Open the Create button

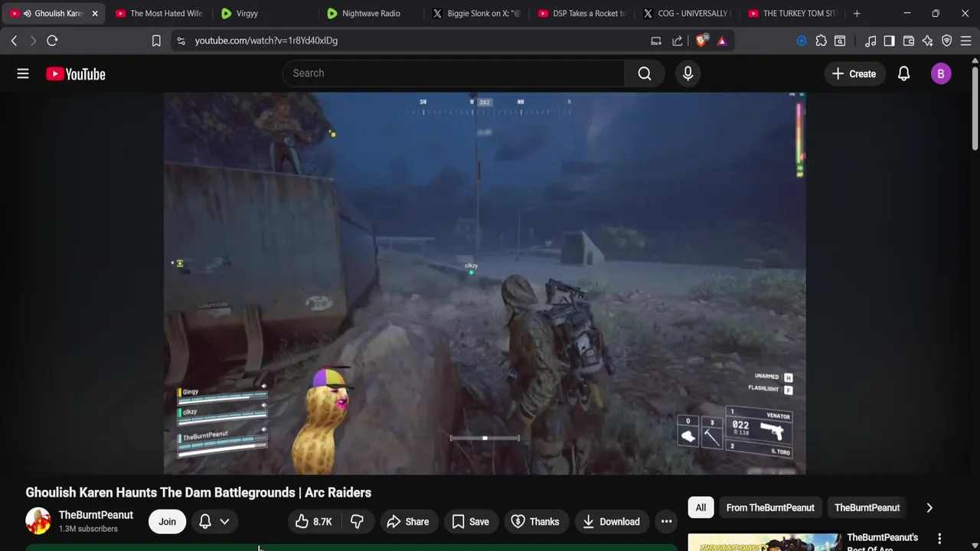[854, 73]
